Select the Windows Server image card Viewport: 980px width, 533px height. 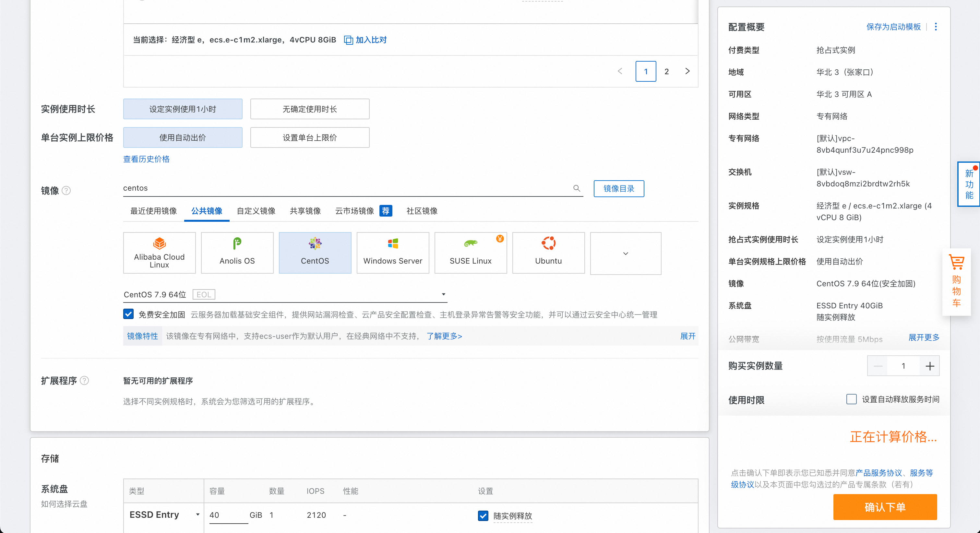(x=393, y=253)
